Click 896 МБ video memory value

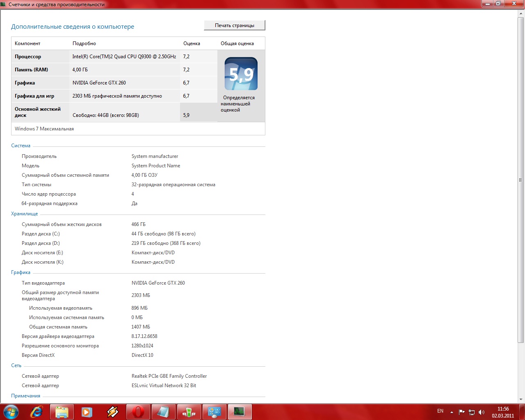tap(139, 308)
